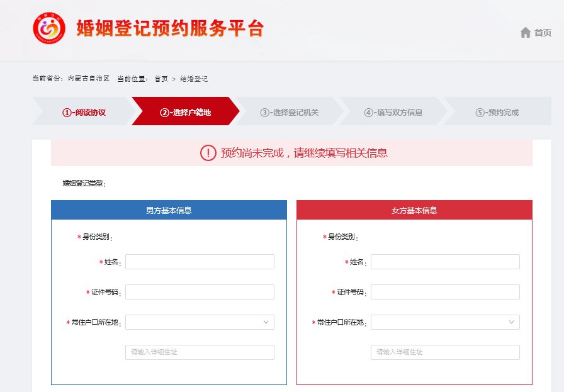
Task: Click the marriage registration platform logo
Action: click(48, 28)
